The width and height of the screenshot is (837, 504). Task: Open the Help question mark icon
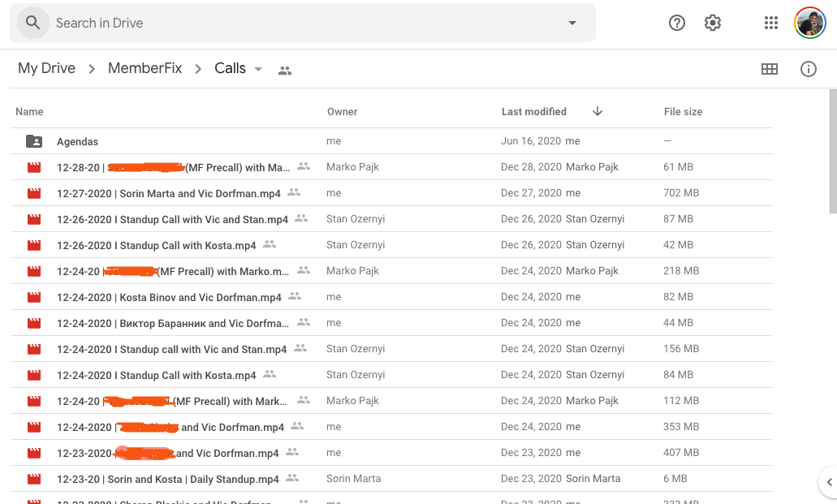pos(677,23)
